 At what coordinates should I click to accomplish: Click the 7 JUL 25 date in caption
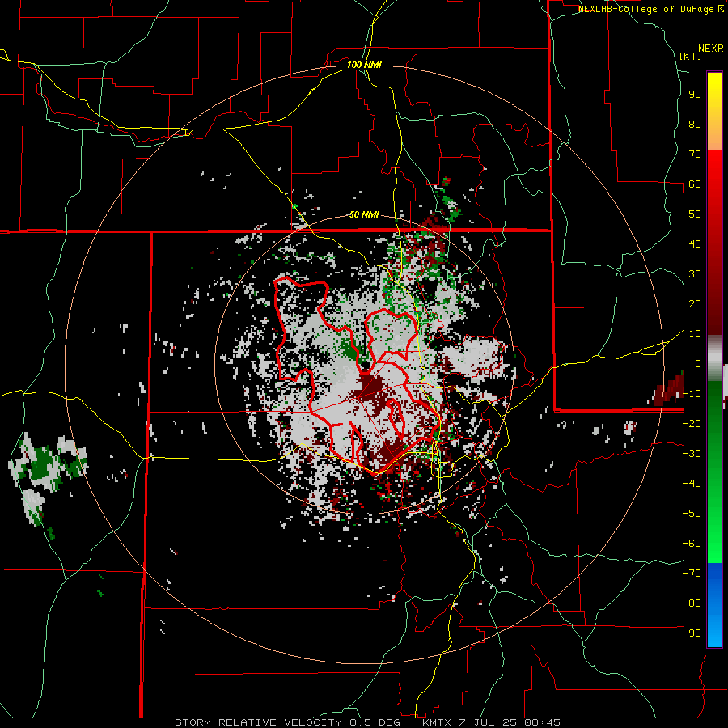pos(489,722)
